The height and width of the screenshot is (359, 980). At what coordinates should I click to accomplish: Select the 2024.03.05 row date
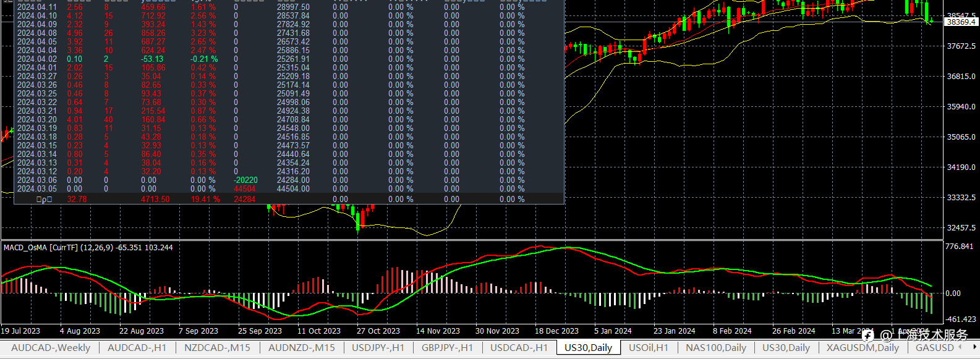pyautogui.click(x=36, y=189)
